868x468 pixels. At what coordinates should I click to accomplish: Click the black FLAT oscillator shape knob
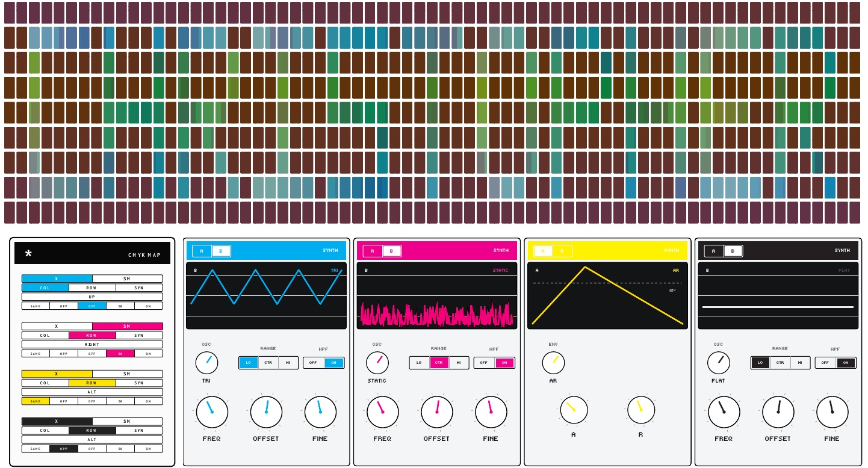[x=719, y=363]
